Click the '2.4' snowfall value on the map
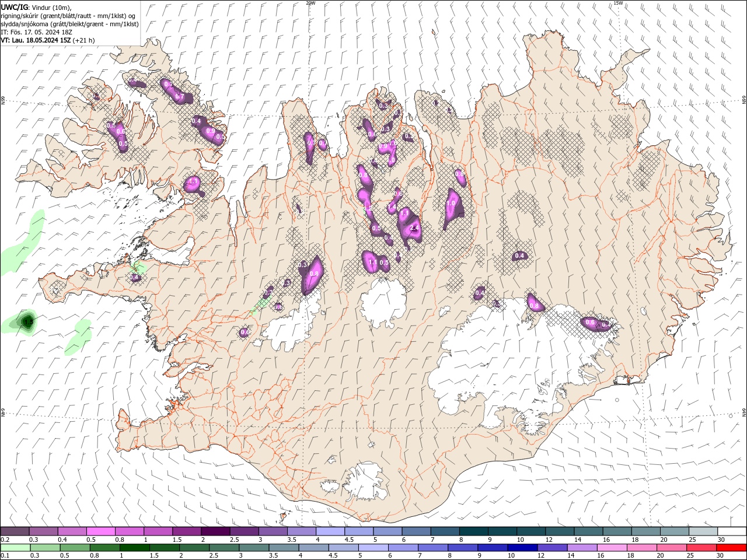Image resolution: width=747 pixels, height=560 pixels. click(415, 228)
